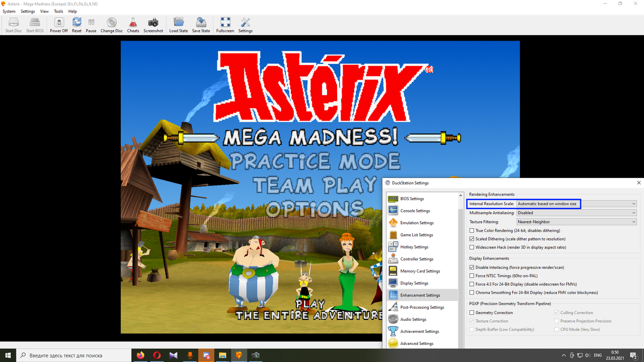
Task: Toggle Scaled Dithering checkbox
Action: 472,239
